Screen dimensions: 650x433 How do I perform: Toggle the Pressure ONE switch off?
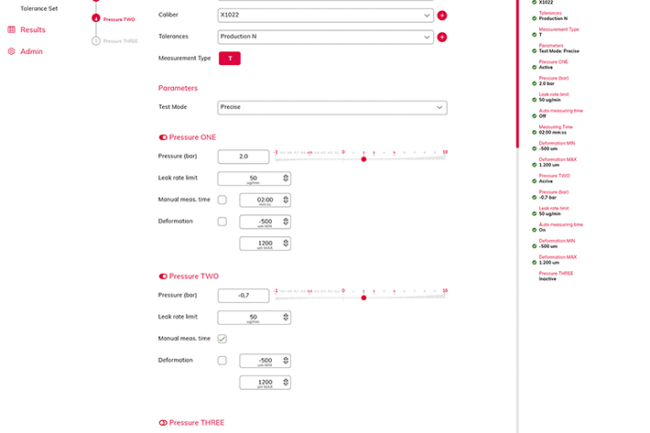tap(163, 137)
